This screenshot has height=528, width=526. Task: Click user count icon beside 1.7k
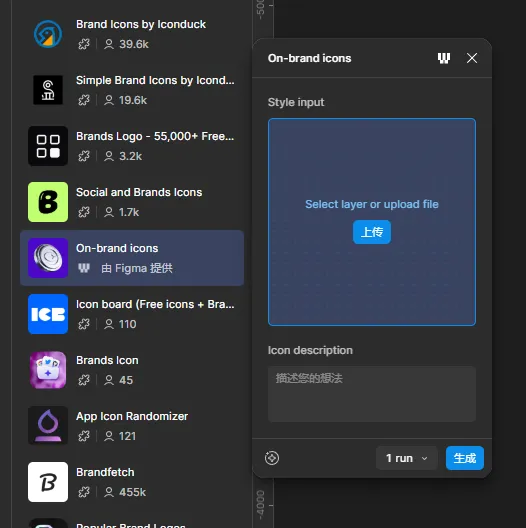tap(109, 212)
